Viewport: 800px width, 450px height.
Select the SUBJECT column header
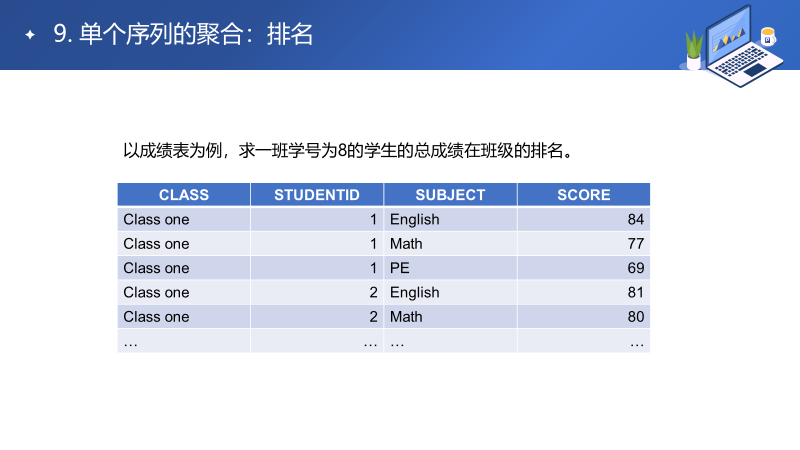(451, 194)
